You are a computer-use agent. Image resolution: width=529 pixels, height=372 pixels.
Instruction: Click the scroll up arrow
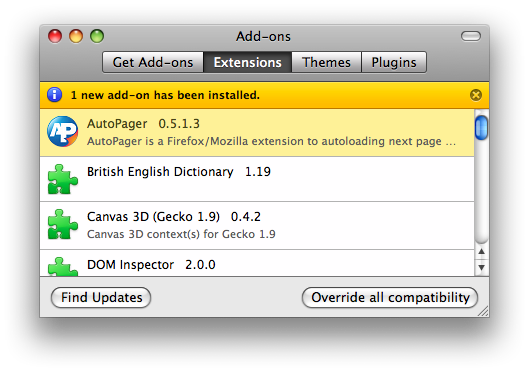481,252
